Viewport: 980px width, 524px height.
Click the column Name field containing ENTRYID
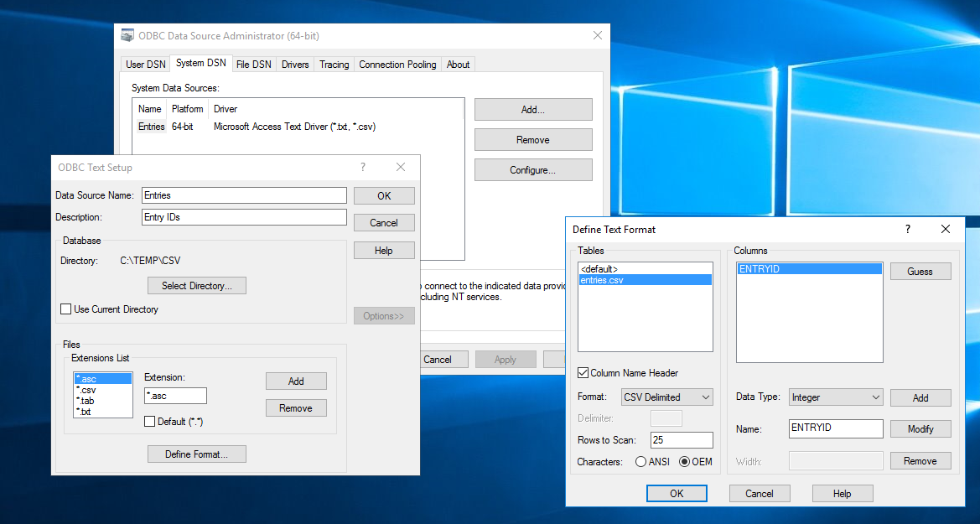point(837,428)
